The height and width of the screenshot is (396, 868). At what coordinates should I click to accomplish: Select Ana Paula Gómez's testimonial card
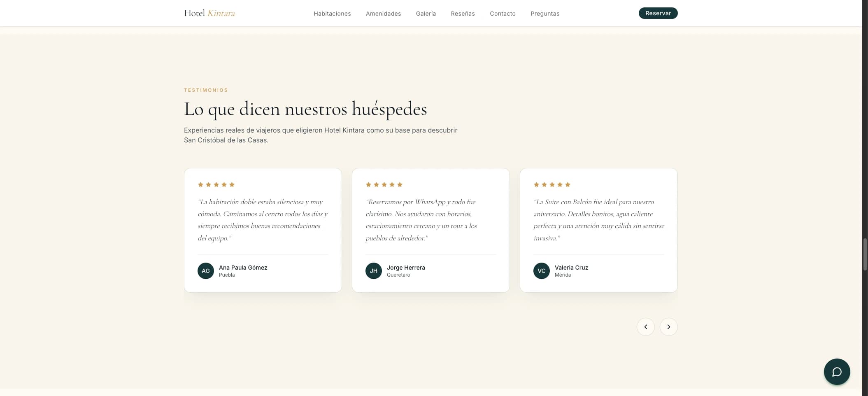coord(263,230)
